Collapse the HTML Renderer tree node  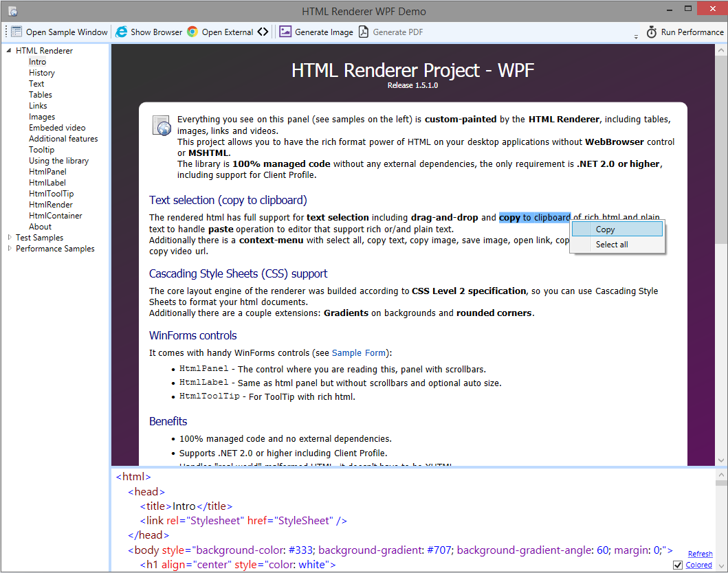point(9,50)
